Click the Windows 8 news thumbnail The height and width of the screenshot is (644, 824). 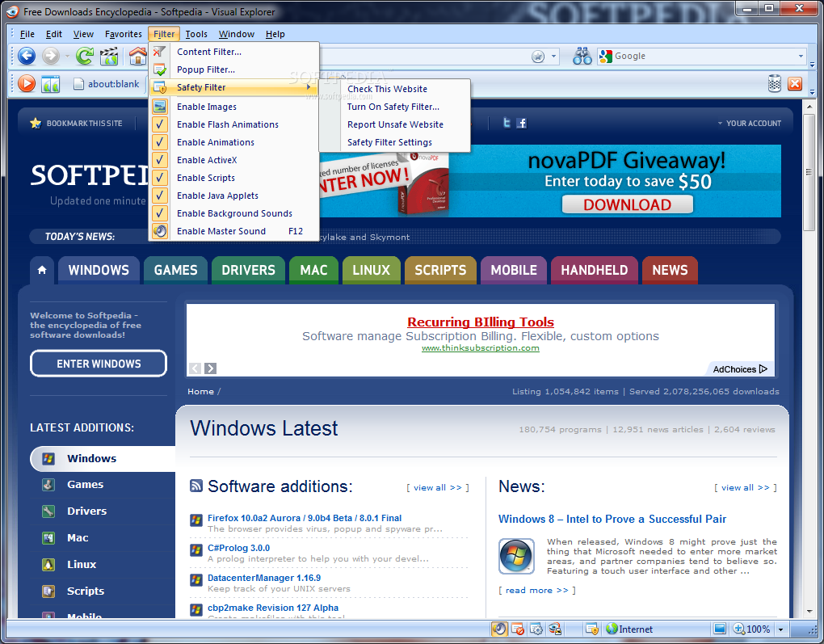click(x=516, y=556)
